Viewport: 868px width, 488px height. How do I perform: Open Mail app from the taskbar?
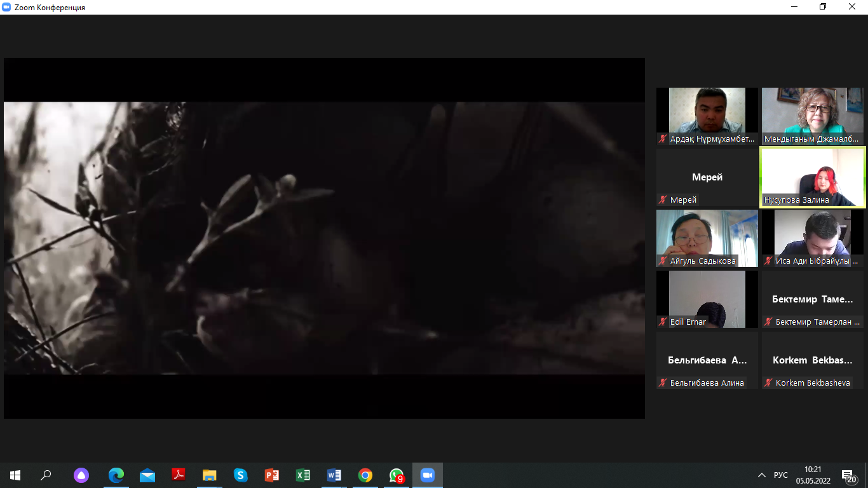coord(147,475)
